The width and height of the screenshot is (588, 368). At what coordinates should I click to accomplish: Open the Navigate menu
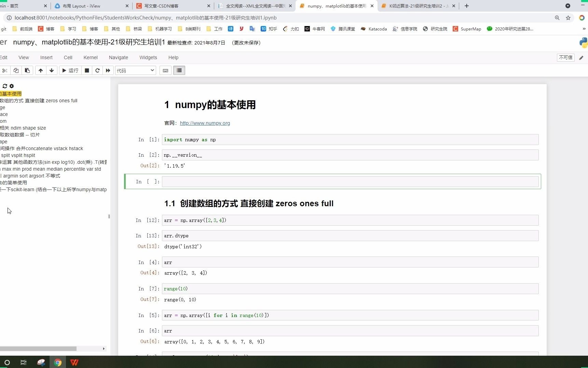click(x=119, y=57)
